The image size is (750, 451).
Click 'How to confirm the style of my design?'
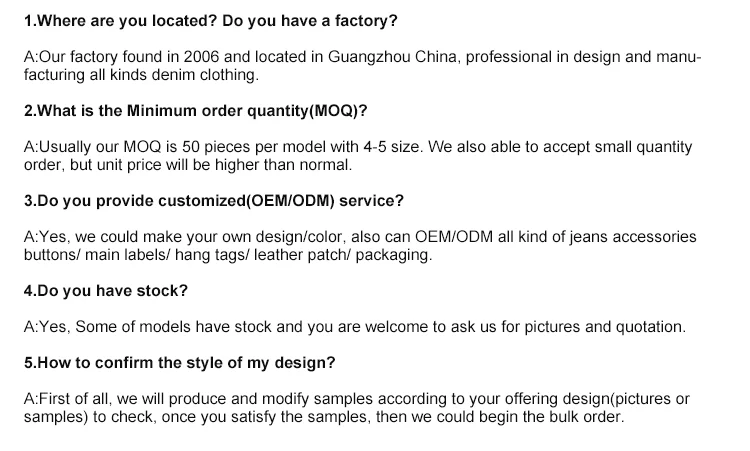tap(179, 363)
